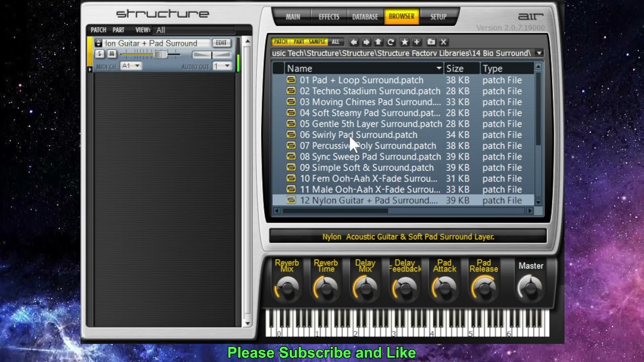Open the PART menu in patch list
Viewport: 644px width, 362px height.
[118, 30]
